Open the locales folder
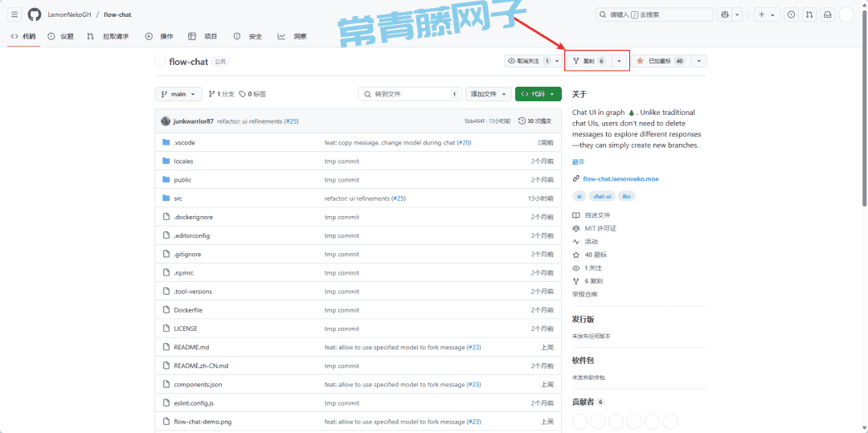Screen dimensions: 868x433 (x=183, y=161)
